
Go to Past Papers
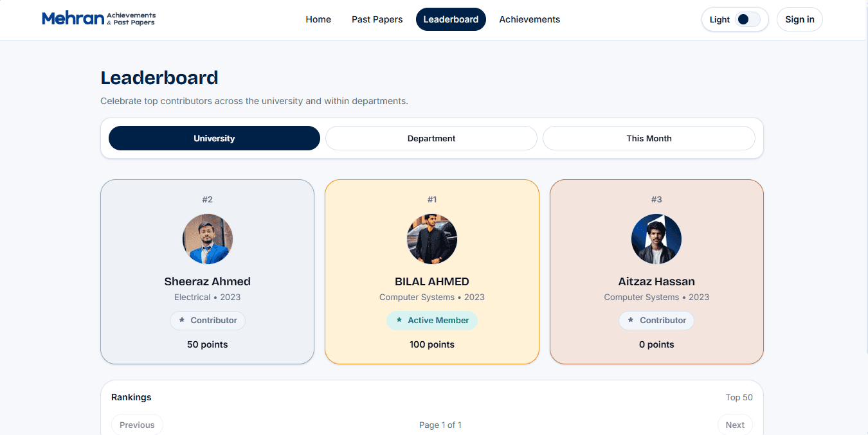pos(377,19)
